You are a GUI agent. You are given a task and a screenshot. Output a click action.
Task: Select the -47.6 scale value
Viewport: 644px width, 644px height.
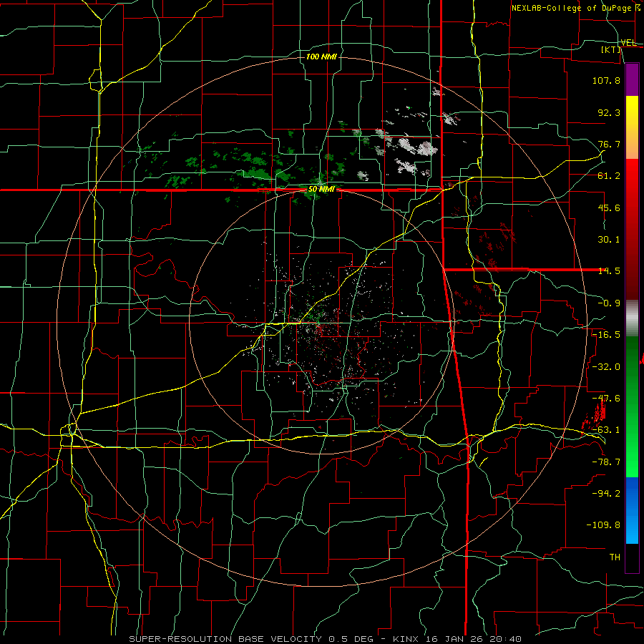pos(606,399)
